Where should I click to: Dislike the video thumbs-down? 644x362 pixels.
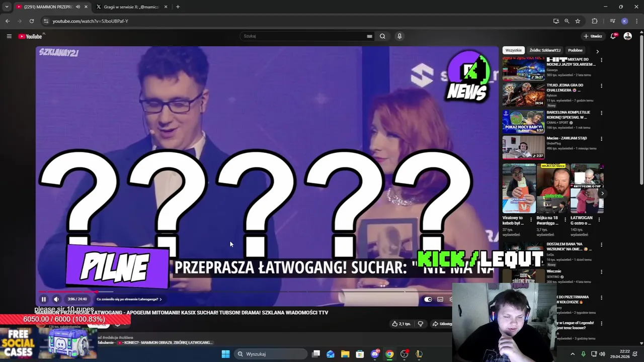pyautogui.click(x=421, y=324)
